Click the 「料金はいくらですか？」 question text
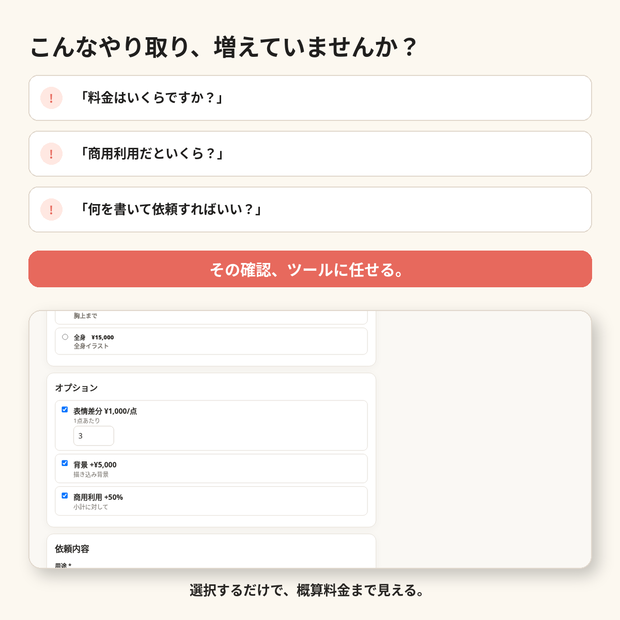 click(152, 98)
